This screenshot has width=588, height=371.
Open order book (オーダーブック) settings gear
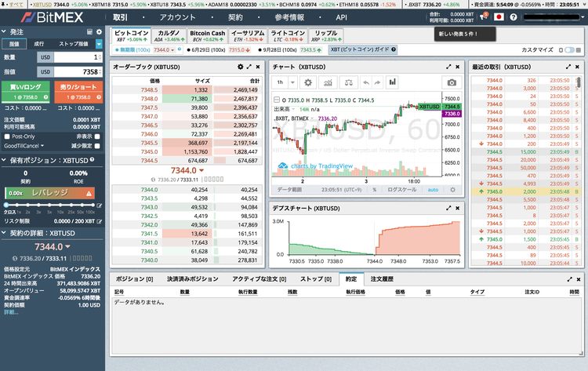[x=241, y=67]
